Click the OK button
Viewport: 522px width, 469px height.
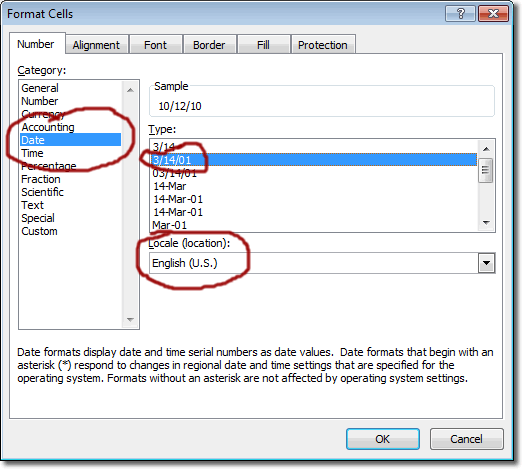[383, 439]
